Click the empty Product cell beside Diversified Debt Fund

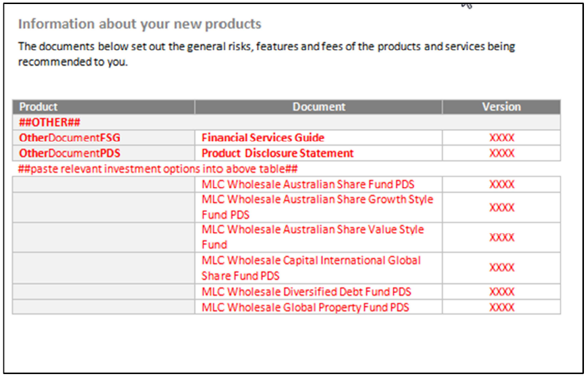(x=103, y=292)
